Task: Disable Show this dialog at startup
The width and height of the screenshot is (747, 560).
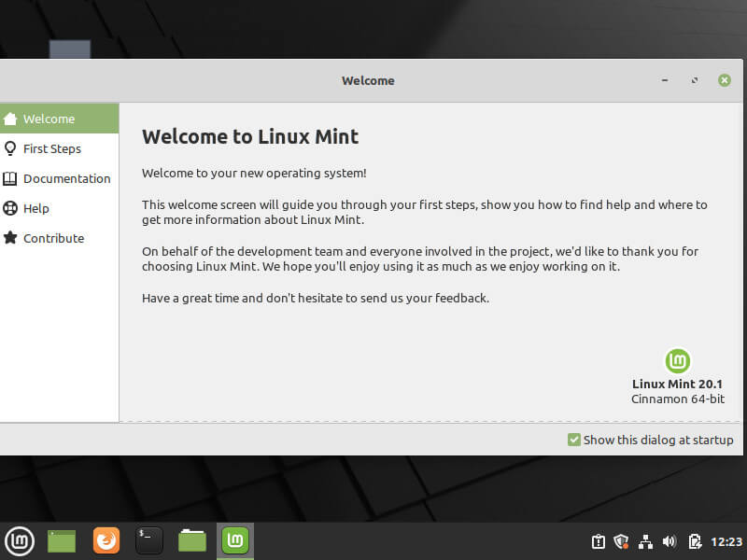Action: click(x=573, y=440)
